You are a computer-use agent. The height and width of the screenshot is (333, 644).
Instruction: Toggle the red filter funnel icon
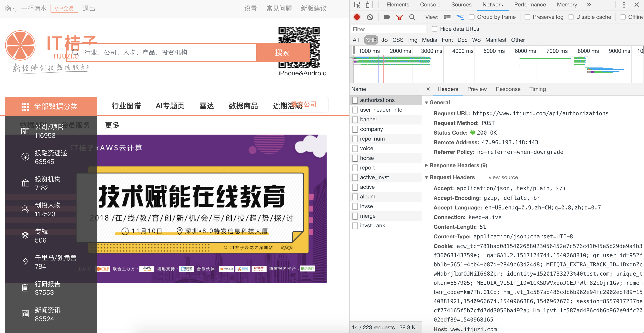pyautogui.click(x=399, y=17)
